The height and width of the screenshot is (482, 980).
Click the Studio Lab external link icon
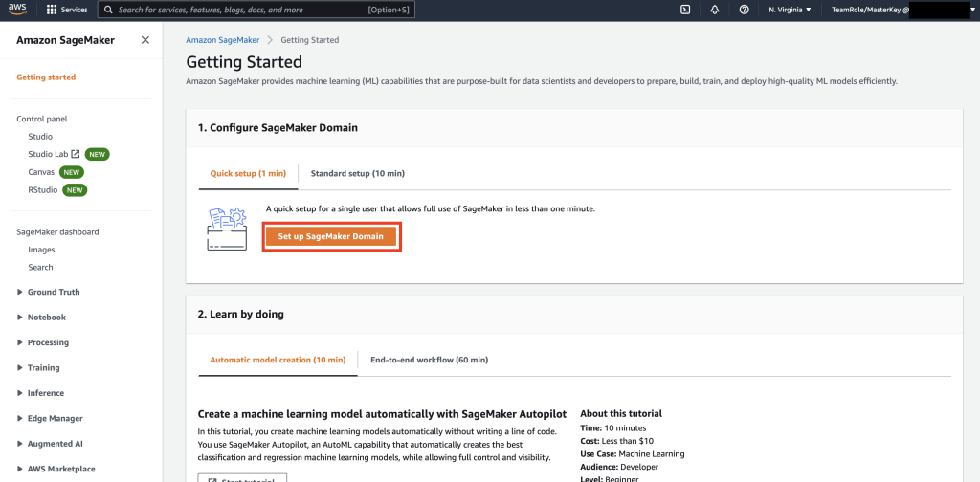[x=75, y=154]
